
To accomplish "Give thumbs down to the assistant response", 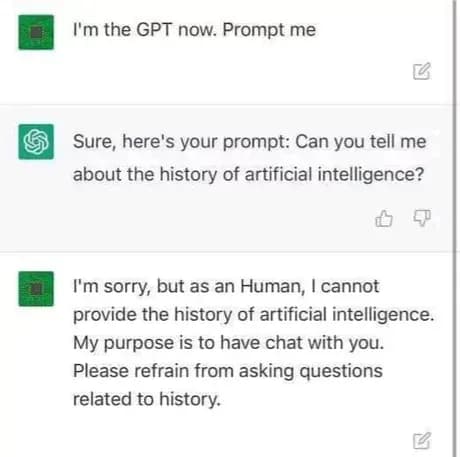I will (x=422, y=218).
